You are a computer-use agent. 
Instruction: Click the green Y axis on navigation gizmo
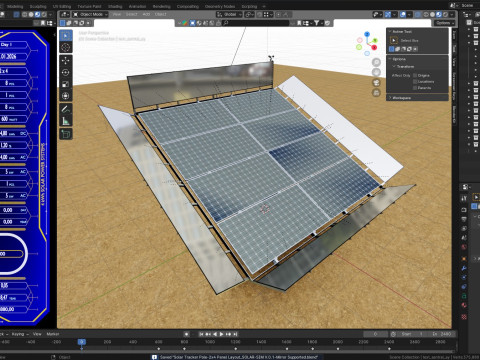[x=375, y=40]
